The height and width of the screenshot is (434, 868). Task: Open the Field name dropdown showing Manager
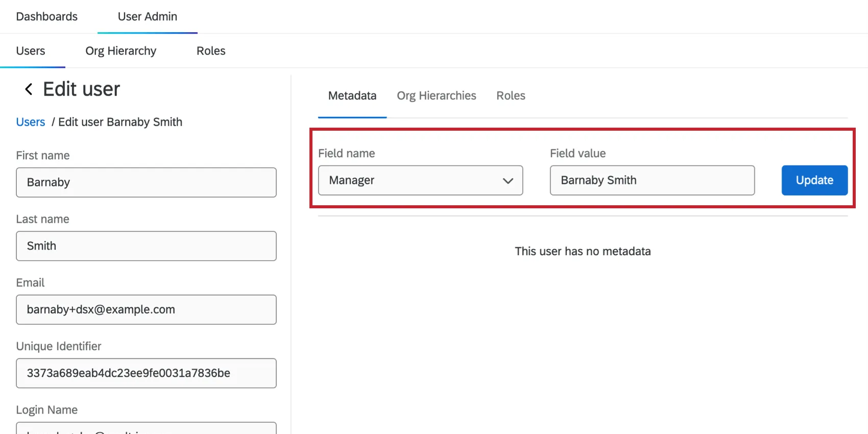(420, 180)
